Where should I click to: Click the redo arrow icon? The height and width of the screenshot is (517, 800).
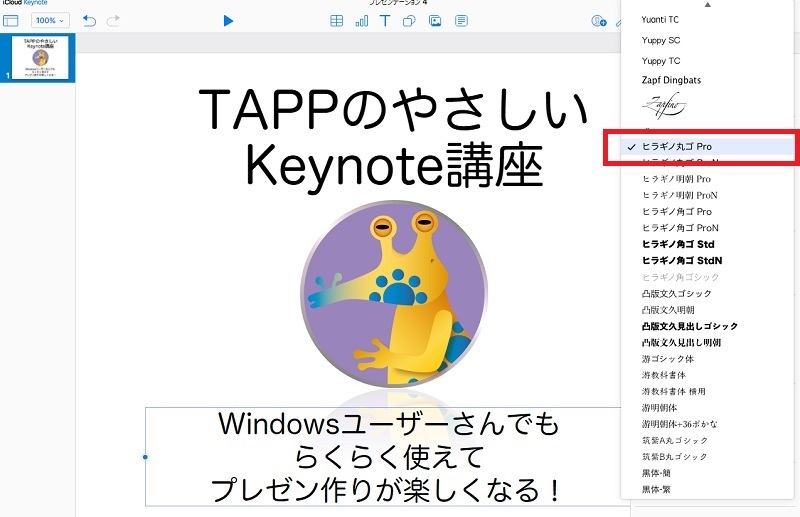[113, 20]
